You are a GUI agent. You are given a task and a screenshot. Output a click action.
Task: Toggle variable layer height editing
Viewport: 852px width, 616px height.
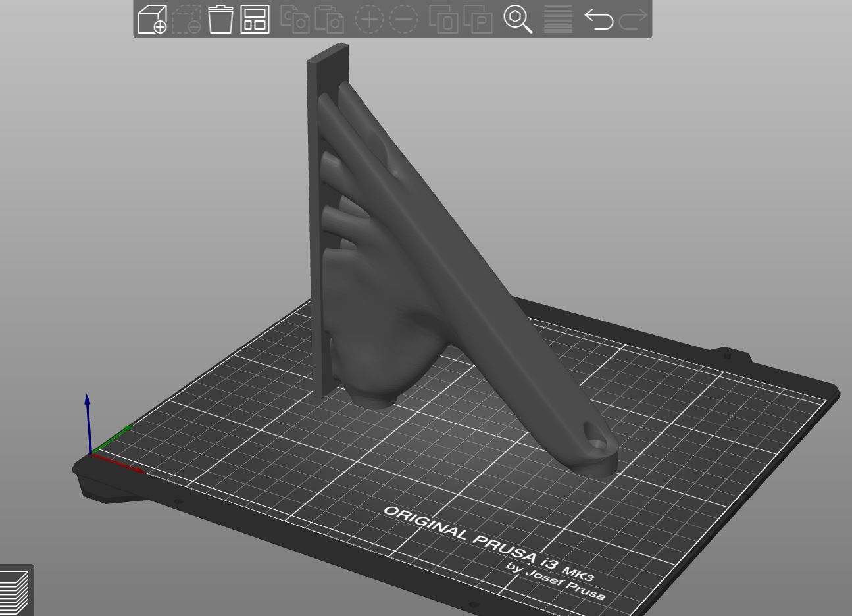pos(557,20)
